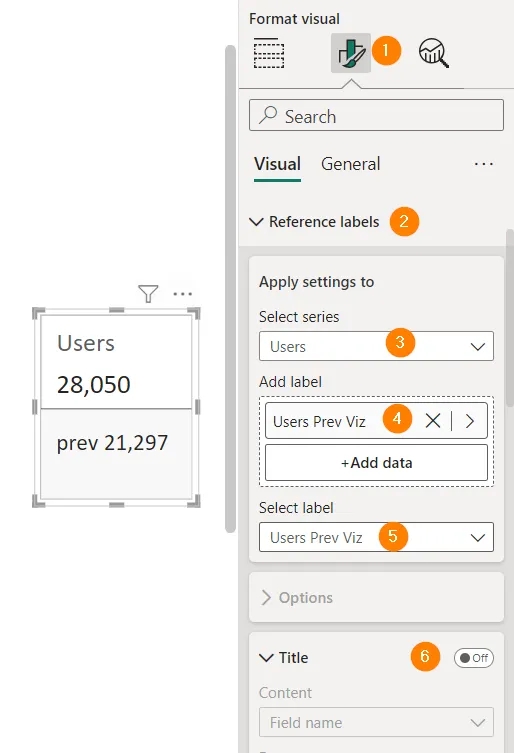The width and height of the screenshot is (514, 753).
Task: Toggle the Title switch on
Action: click(474, 658)
